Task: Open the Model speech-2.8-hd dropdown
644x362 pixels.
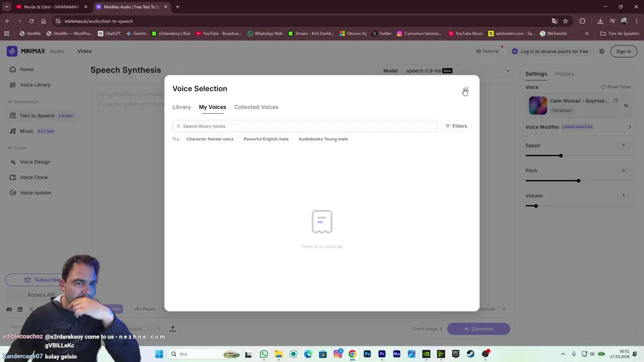Action: click(446, 71)
